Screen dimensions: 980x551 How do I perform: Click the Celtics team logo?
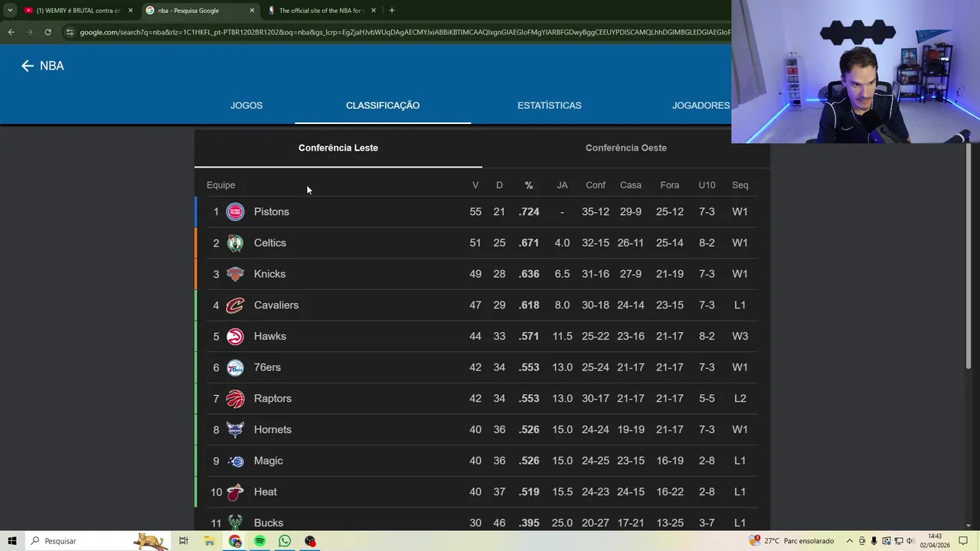point(235,243)
